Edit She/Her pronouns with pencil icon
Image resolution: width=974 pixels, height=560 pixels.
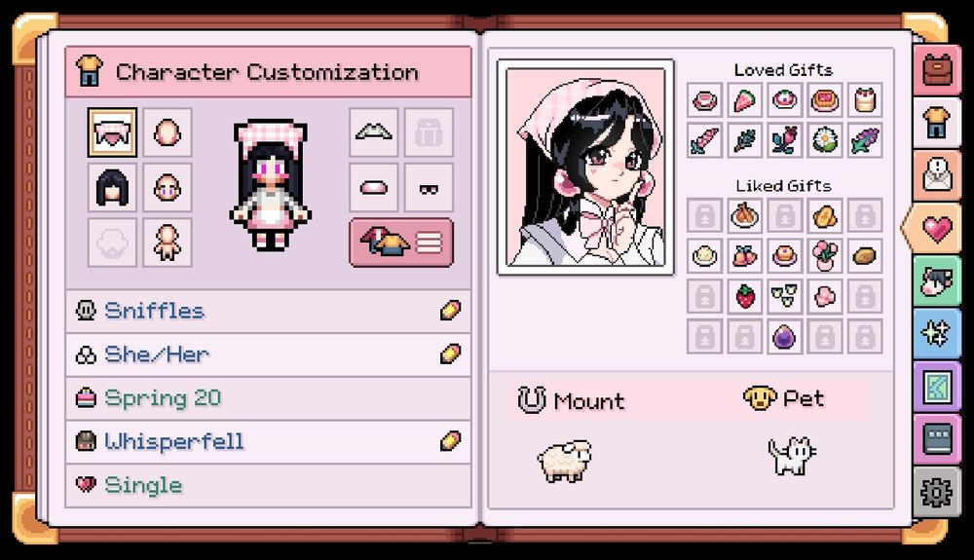450,354
